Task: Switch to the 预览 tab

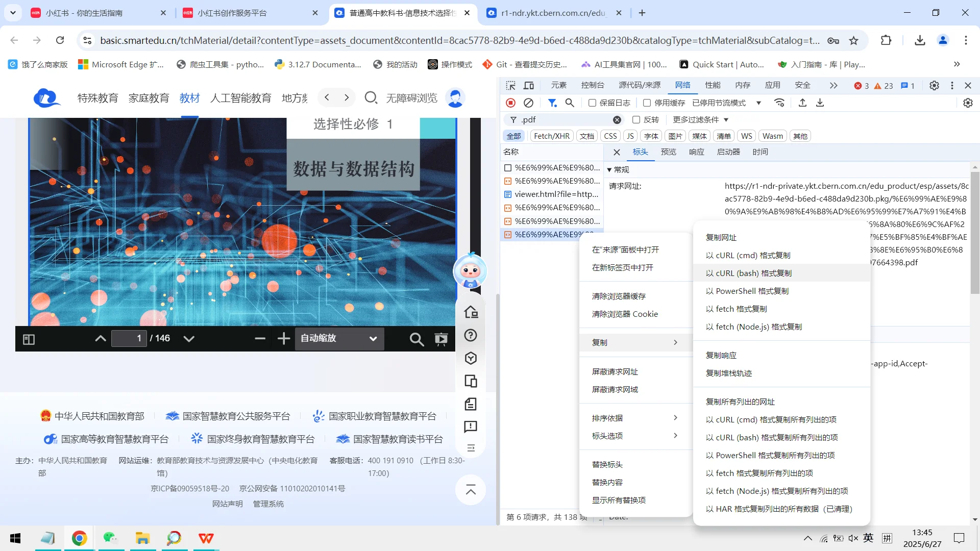Action: (x=668, y=152)
